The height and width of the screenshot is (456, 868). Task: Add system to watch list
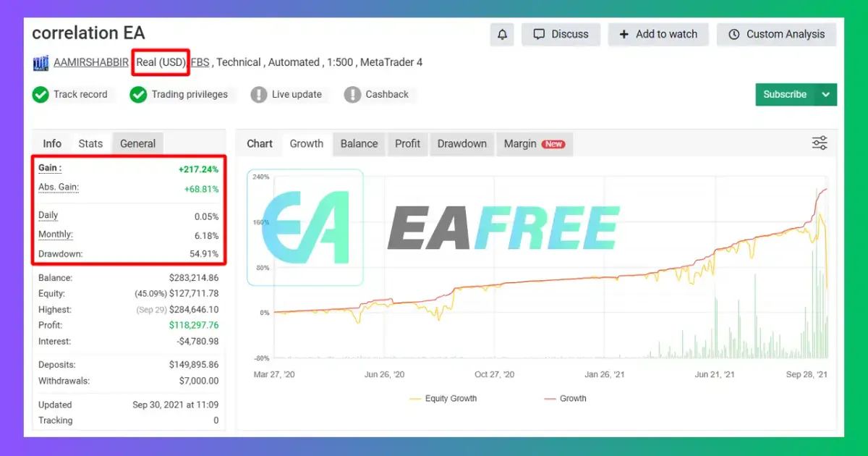(658, 34)
